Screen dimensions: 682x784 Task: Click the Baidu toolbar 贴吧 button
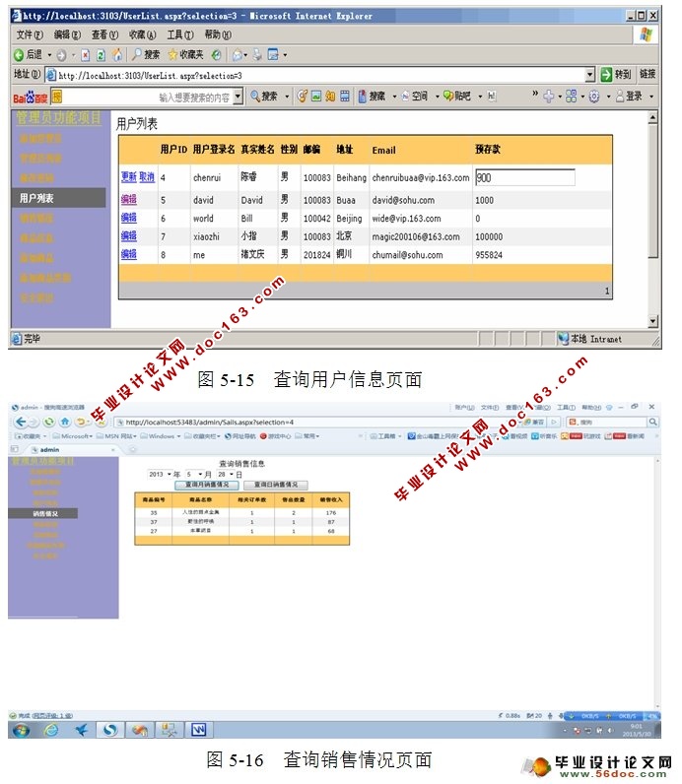pos(457,96)
